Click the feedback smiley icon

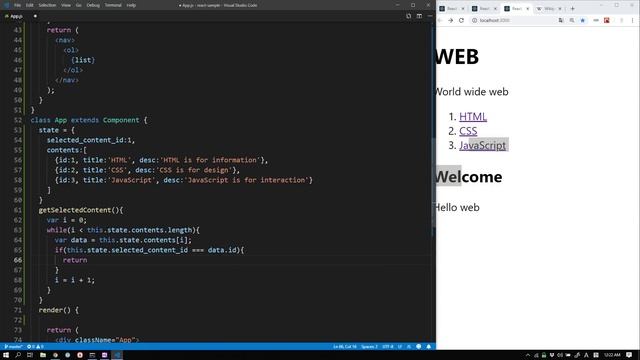coord(419,347)
